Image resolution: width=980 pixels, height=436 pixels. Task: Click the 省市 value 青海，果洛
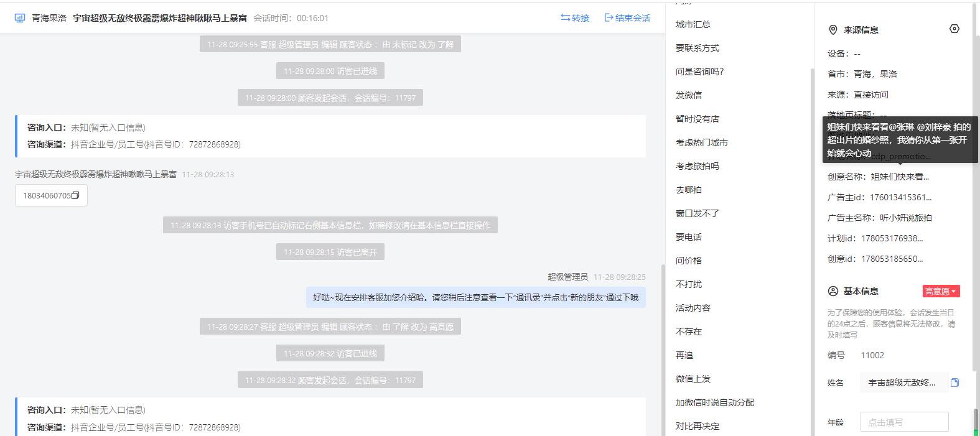pyautogui.click(x=875, y=74)
